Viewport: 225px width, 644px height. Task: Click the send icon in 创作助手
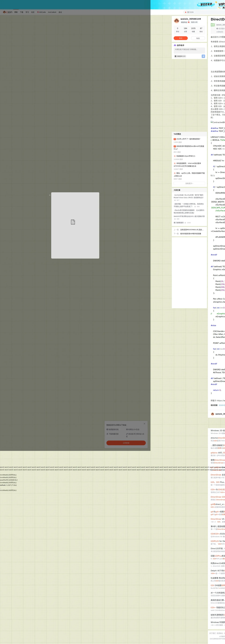(x=203, y=56)
